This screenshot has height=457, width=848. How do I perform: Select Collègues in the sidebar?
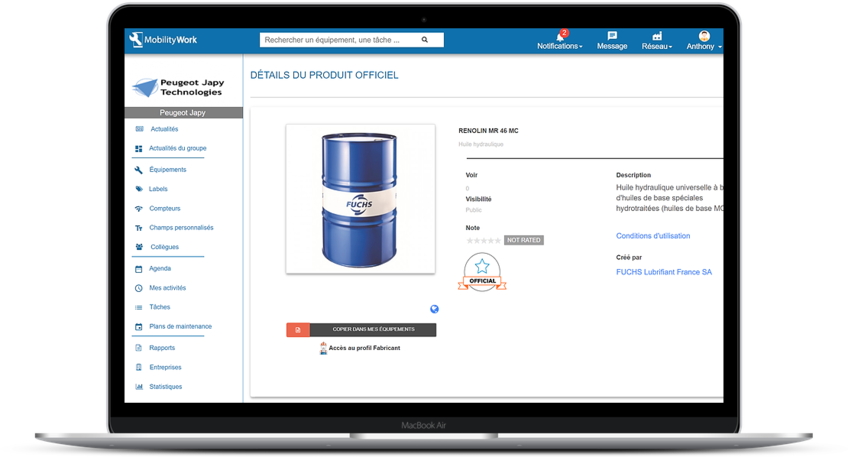tap(164, 247)
